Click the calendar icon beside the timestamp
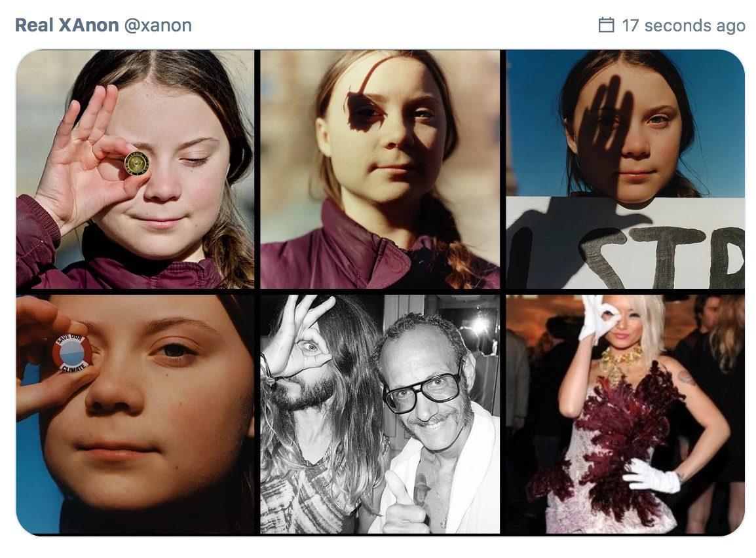Image resolution: width=756 pixels, height=558 pixels. [606, 26]
